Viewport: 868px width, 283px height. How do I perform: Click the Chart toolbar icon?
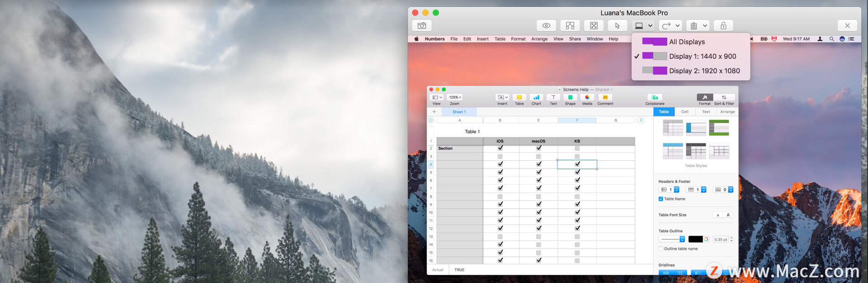[x=536, y=97]
